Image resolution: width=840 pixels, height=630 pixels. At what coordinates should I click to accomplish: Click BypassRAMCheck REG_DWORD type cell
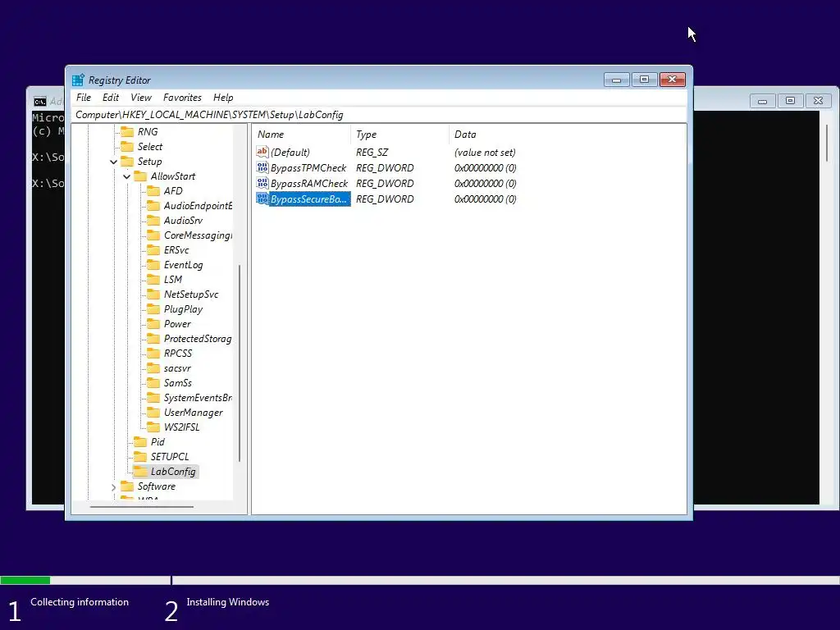pos(385,183)
